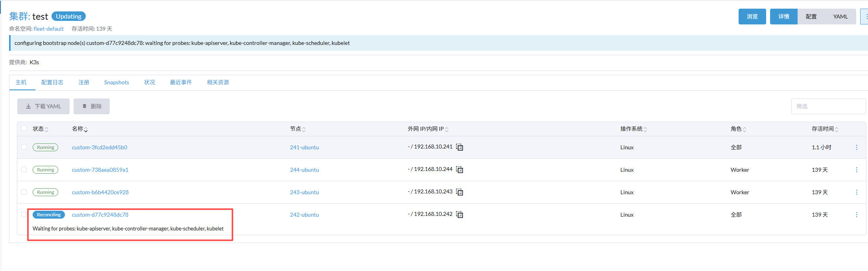Copy IP address 192.168.10.241
Image resolution: width=868 pixels, height=271 pixels.
[x=459, y=147]
